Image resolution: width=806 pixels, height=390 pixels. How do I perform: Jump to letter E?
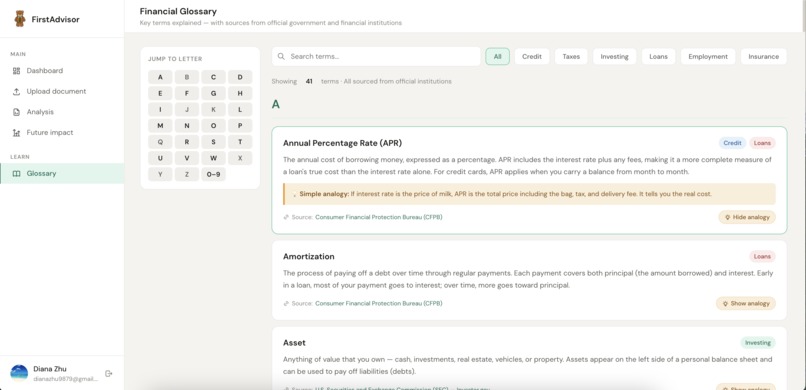pyautogui.click(x=160, y=94)
